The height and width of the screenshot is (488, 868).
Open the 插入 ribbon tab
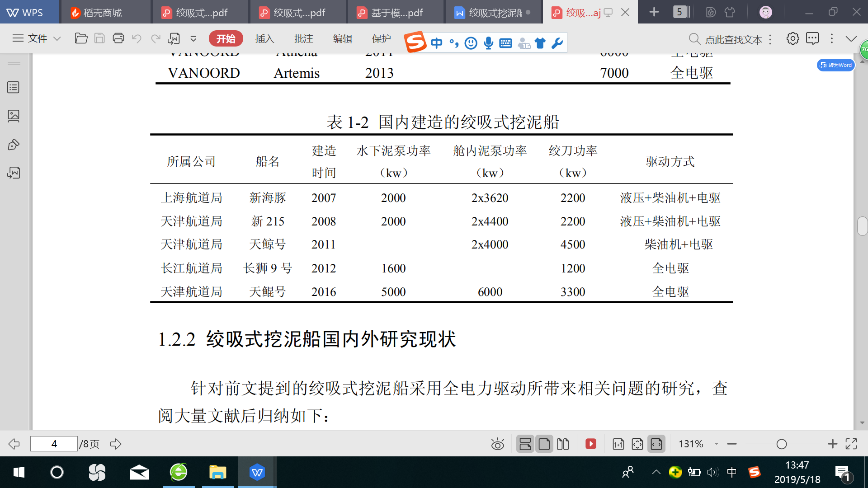click(264, 39)
